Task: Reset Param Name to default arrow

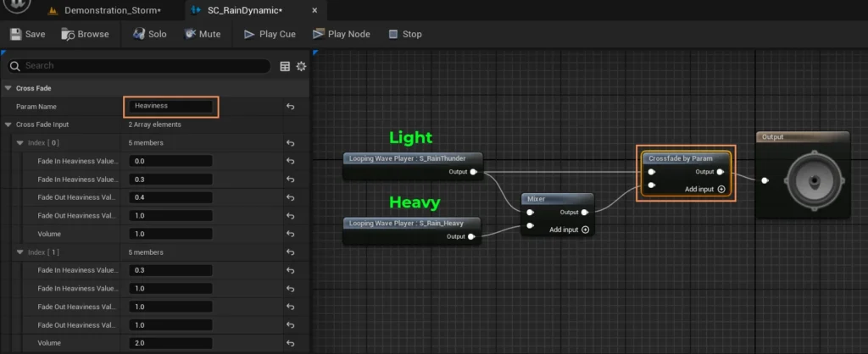Action: click(290, 107)
